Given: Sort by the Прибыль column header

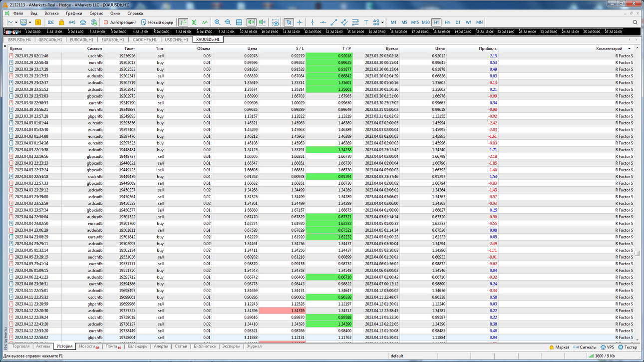Looking at the screenshot, I should (487, 48).
